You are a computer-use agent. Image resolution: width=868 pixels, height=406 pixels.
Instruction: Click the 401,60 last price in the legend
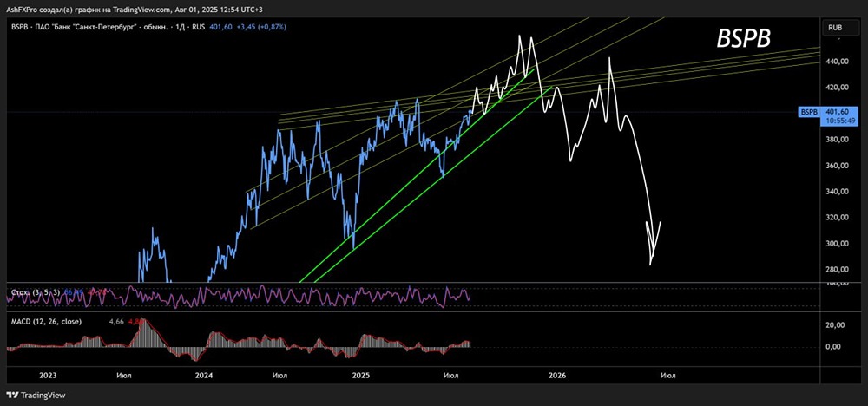[x=220, y=27]
